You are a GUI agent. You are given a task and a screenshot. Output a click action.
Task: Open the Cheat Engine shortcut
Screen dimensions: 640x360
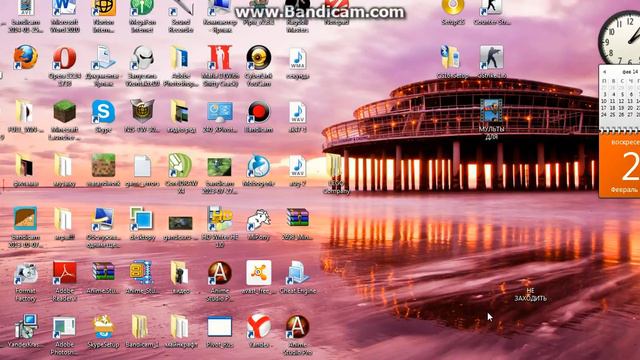[x=298, y=273]
